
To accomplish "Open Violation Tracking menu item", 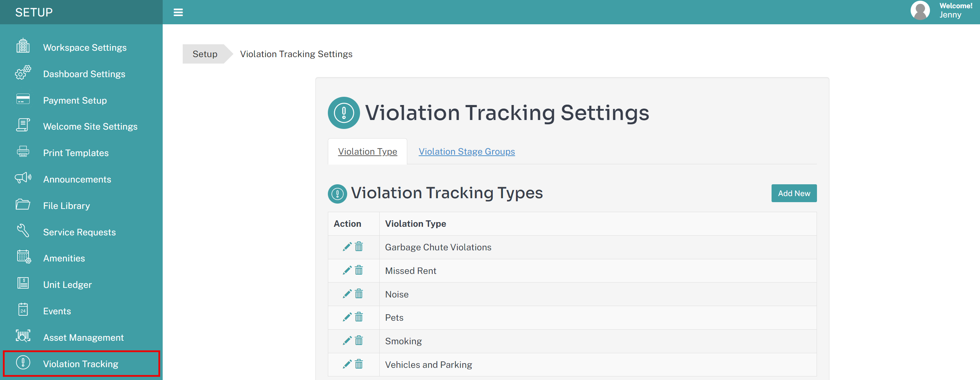I will (82, 364).
